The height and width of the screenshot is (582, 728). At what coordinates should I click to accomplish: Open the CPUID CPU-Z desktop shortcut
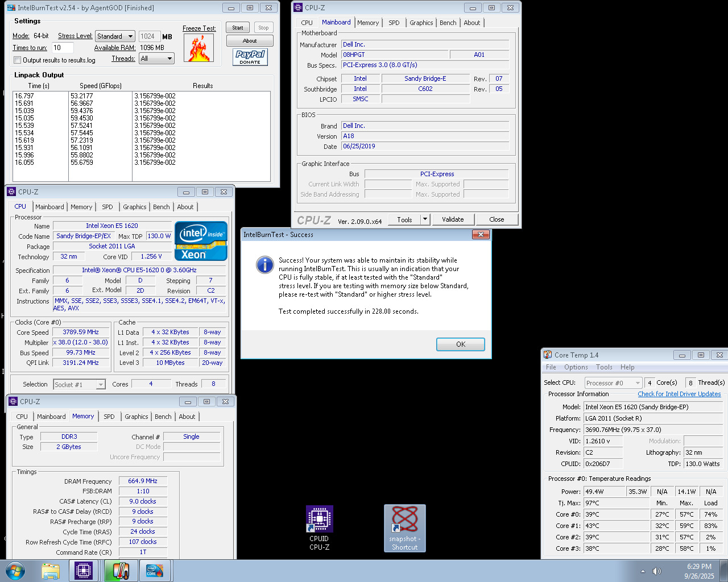tap(319, 528)
